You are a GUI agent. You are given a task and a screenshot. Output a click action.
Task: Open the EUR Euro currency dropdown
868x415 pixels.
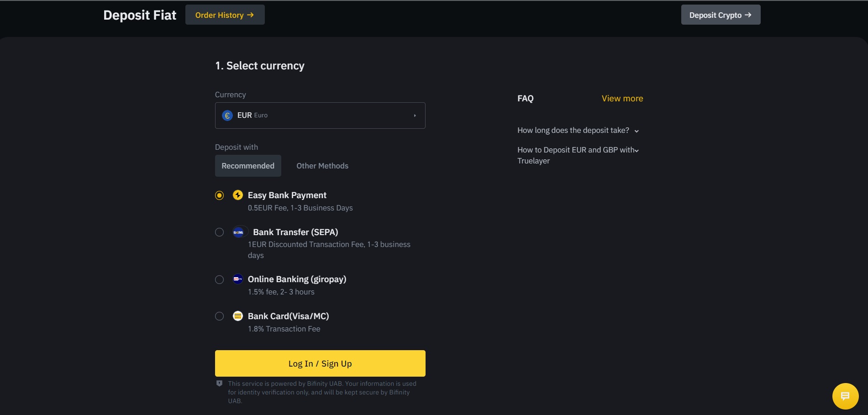(320, 116)
